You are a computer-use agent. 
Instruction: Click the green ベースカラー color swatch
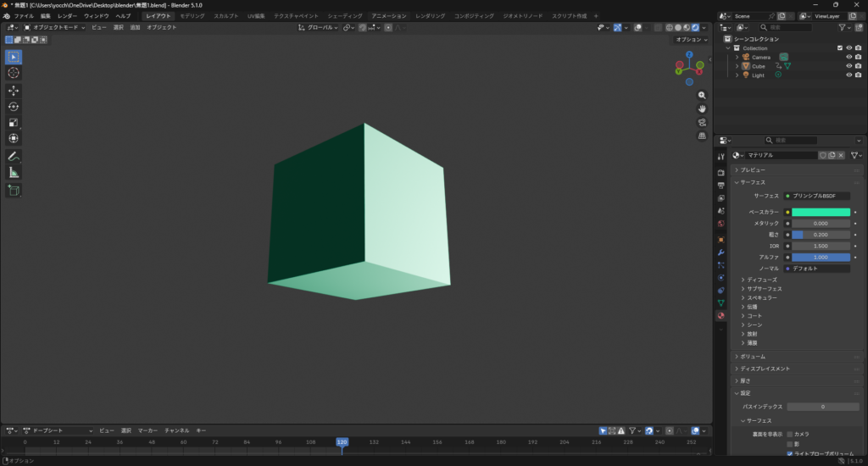coord(821,212)
